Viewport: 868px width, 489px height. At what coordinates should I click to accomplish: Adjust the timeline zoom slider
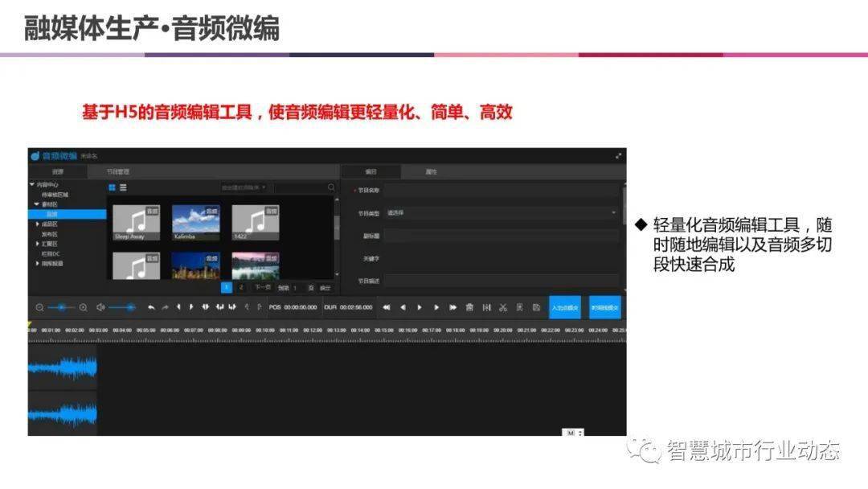point(61,307)
